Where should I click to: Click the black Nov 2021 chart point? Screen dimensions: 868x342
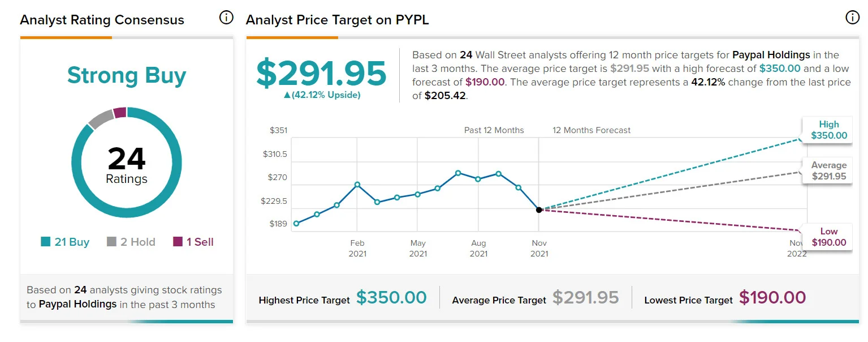(539, 210)
